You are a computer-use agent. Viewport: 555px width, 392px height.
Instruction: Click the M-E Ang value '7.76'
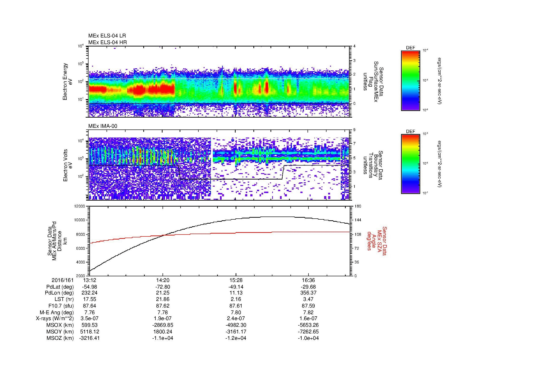90,312
